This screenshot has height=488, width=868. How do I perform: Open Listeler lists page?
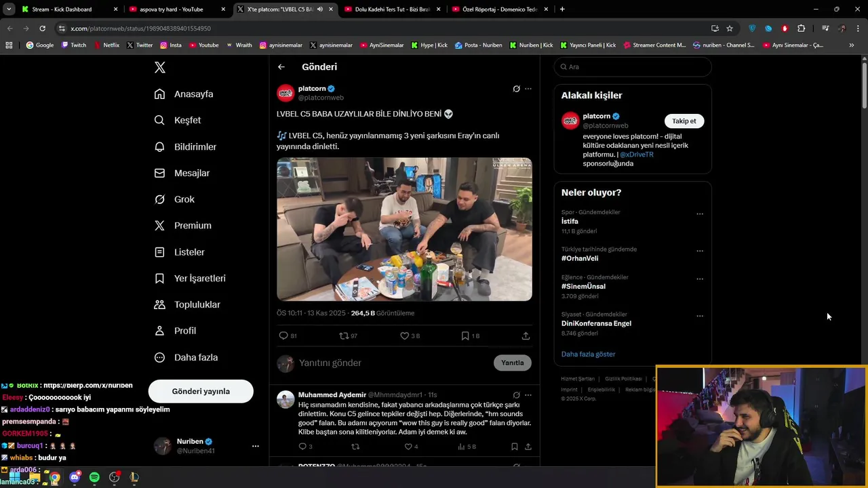[179, 252]
